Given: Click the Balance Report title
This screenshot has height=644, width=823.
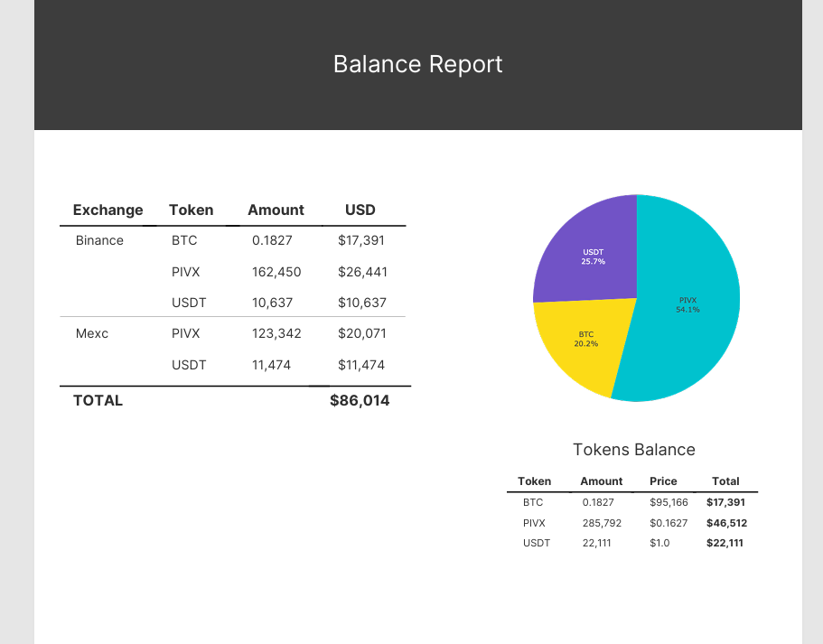Looking at the screenshot, I should tap(417, 64).
